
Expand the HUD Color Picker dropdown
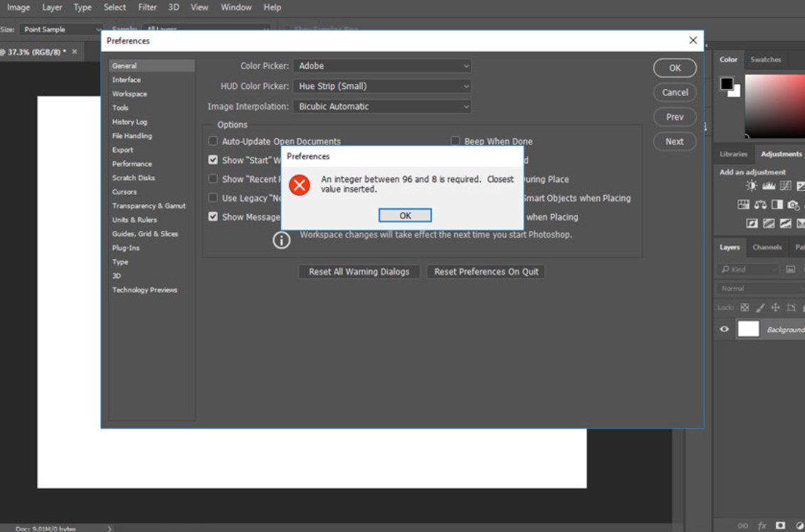tap(383, 86)
